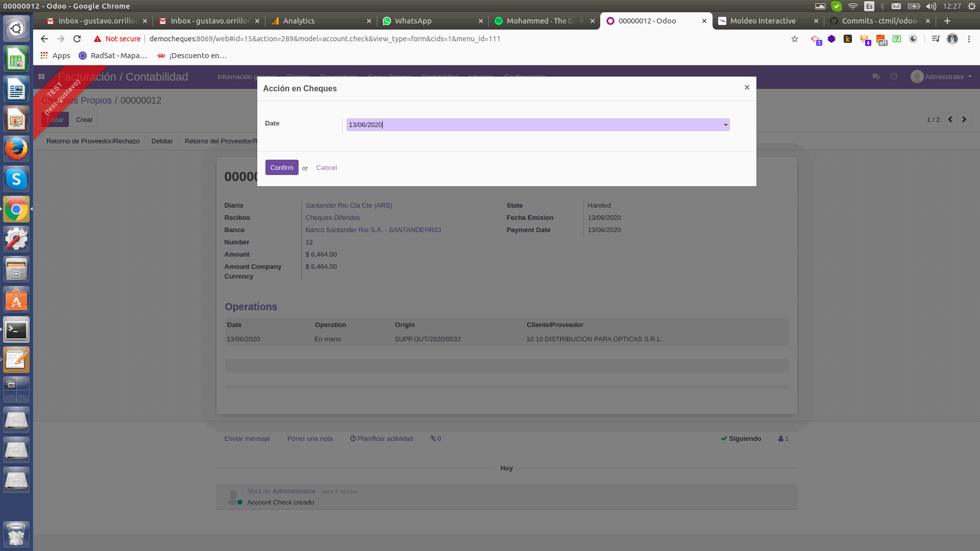Go to next record arrow

(x=964, y=119)
